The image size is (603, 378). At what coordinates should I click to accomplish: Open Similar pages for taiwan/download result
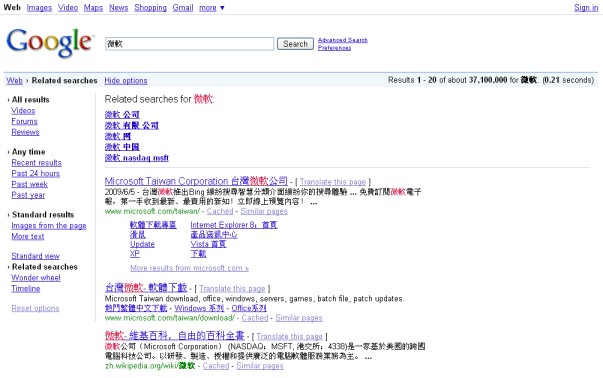pyautogui.click(x=299, y=318)
